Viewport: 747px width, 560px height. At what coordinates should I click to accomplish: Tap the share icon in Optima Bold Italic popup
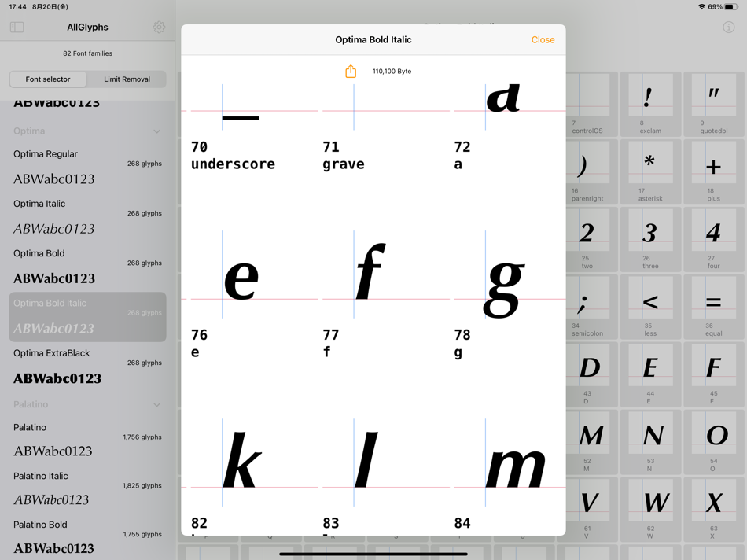coord(351,72)
